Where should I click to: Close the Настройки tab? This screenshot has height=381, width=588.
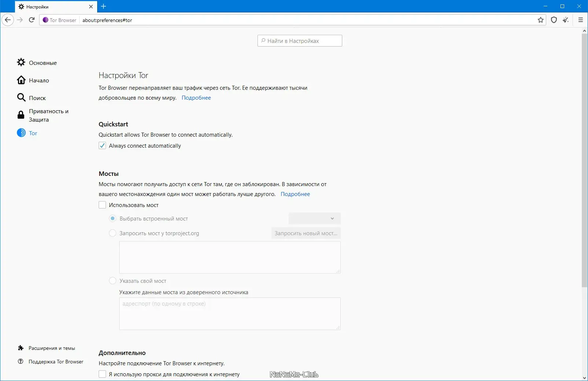pyautogui.click(x=91, y=7)
